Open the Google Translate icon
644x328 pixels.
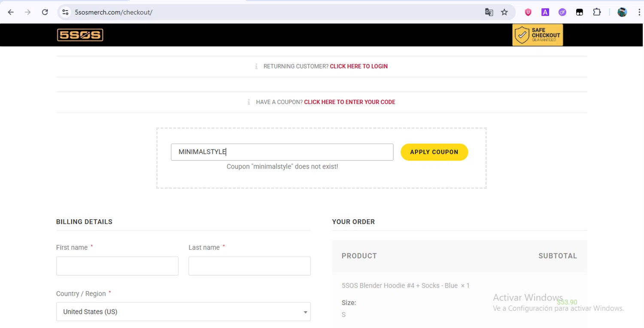pos(489,12)
